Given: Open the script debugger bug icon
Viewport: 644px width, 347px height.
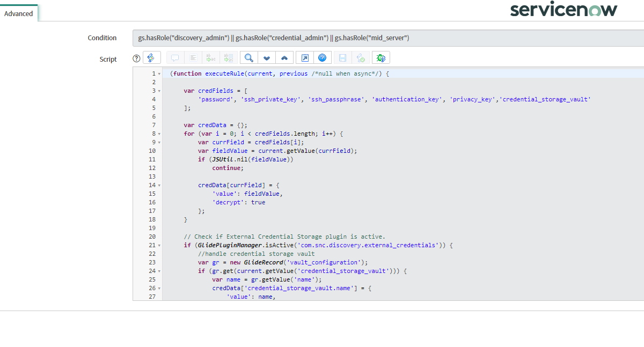Looking at the screenshot, I should [381, 58].
